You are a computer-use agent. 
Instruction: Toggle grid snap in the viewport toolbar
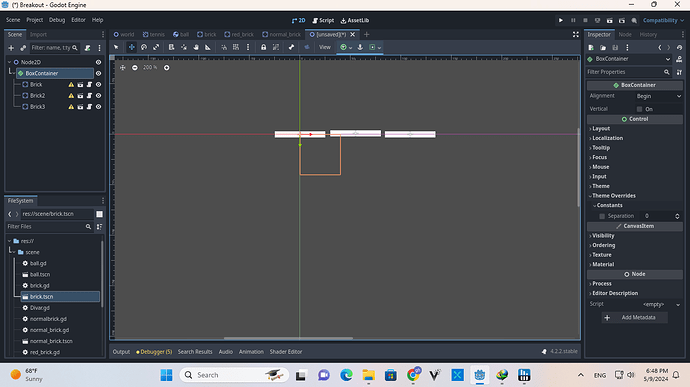pos(236,47)
